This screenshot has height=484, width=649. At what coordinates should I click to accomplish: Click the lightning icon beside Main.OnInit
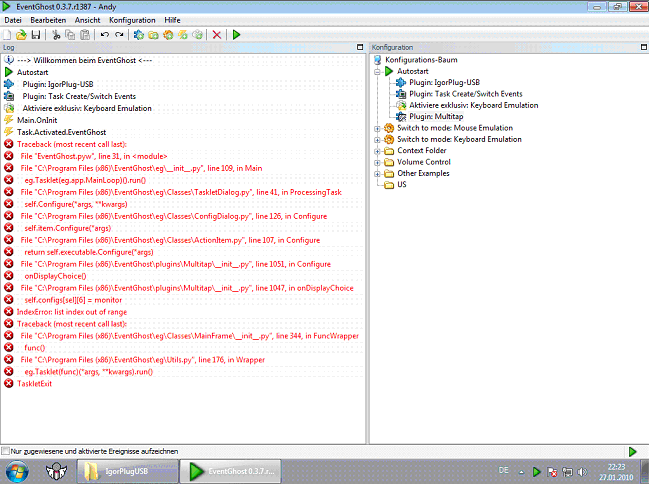[9, 120]
